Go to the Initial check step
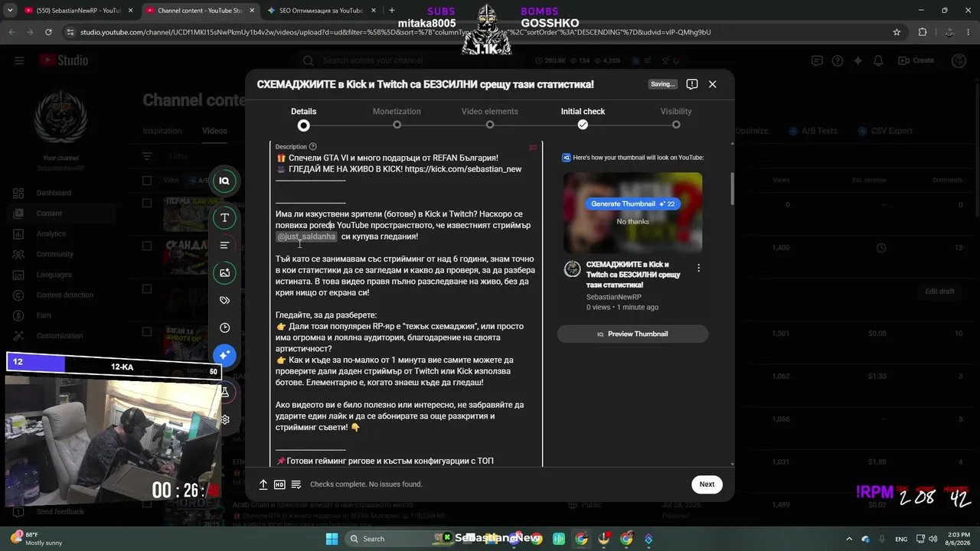This screenshot has width=980, height=551. (583, 119)
